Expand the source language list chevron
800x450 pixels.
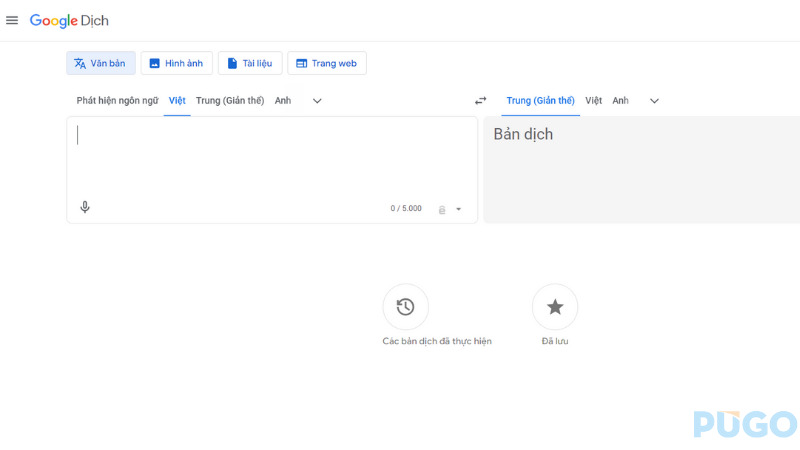[317, 101]
